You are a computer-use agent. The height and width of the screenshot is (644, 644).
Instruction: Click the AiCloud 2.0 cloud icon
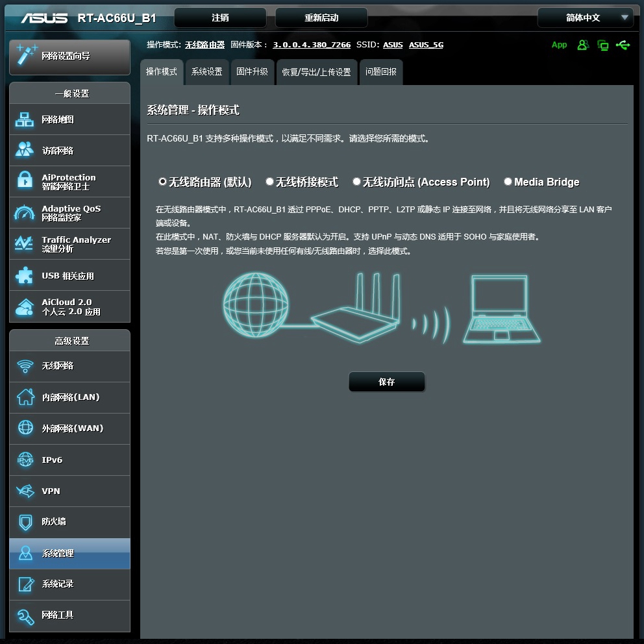coord(25,306)
